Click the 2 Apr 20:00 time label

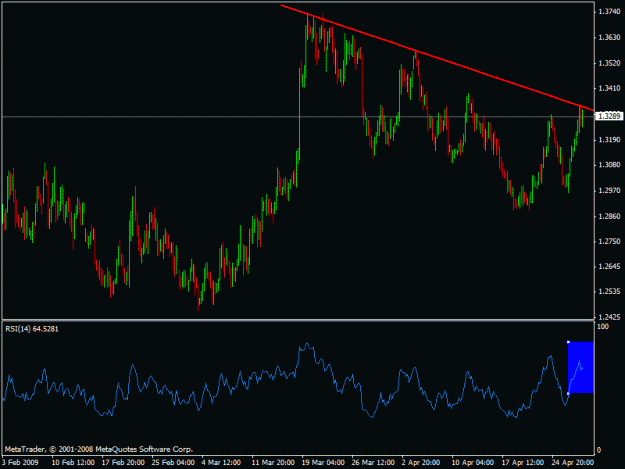tap(421, 462)
